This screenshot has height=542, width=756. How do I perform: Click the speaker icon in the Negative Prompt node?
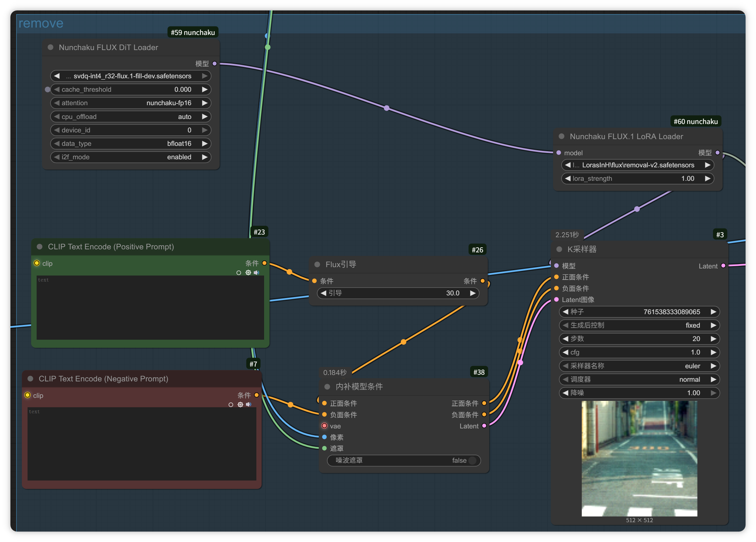point(248,405)
